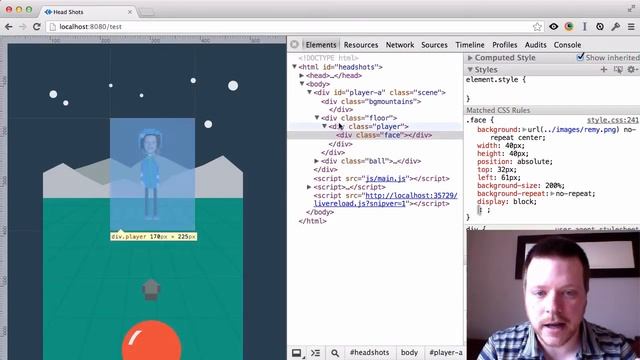Viewport: 640px width, 360px height.
Task: Click the dock-side DevTools icon
Action: point(297,353)
